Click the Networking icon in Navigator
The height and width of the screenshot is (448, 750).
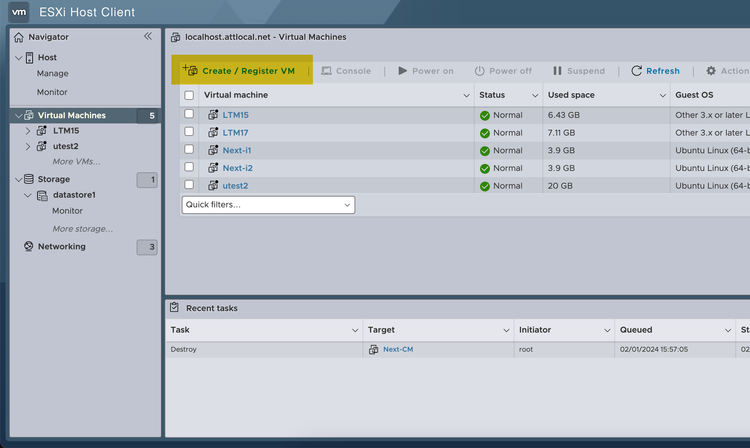[29, 247]
